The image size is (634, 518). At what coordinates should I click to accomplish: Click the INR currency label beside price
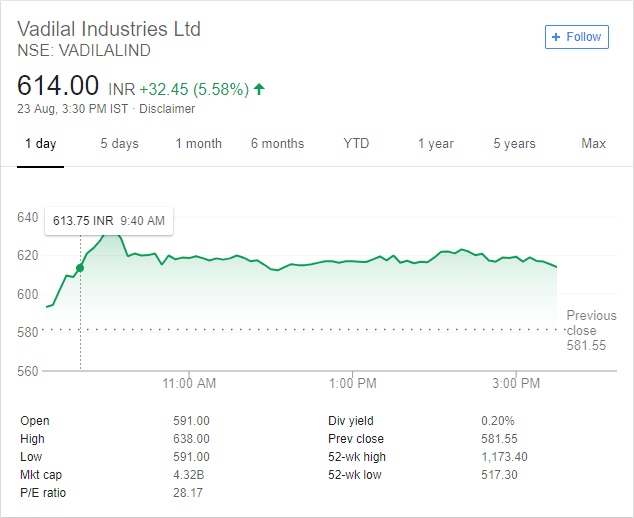tap(122, 89)
